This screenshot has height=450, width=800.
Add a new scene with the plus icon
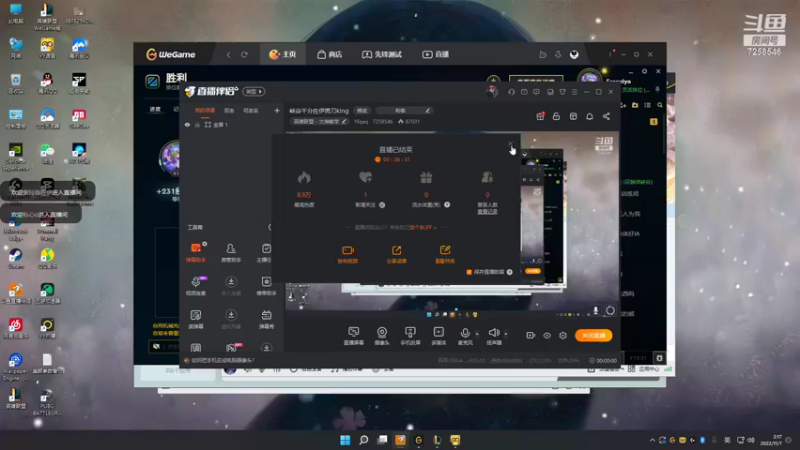pyautogui.click(x=277, y=110)
